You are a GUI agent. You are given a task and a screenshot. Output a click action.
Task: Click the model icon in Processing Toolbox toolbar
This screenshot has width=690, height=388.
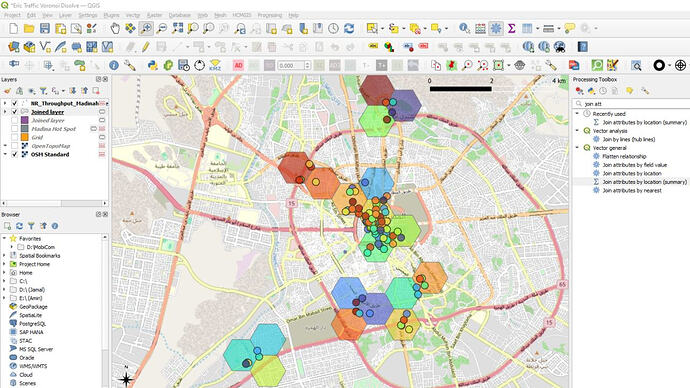pos(580,91)
